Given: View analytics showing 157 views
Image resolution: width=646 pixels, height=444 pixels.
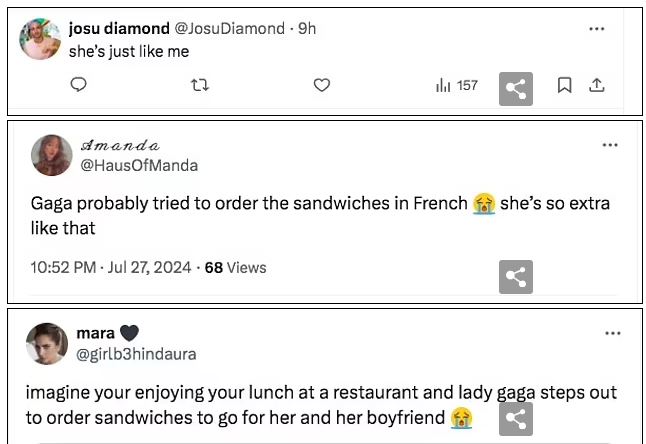Looking at the screenshot, I should [x=457, y=86].
